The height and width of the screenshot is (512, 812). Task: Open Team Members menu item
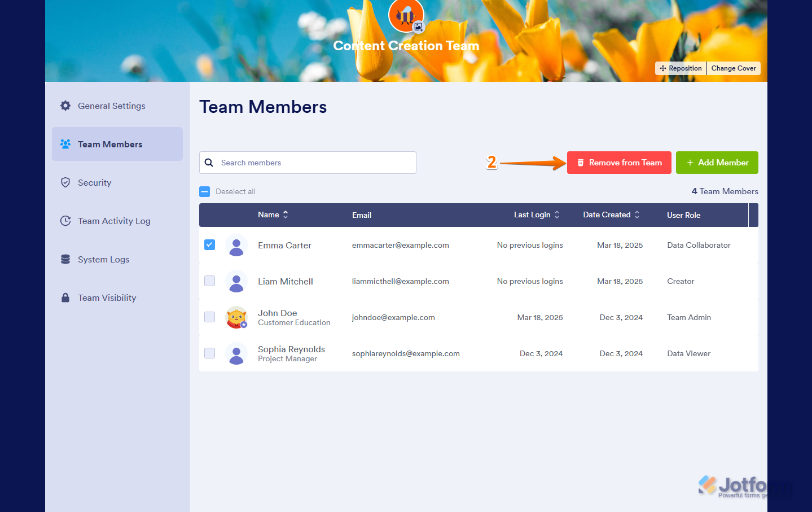coord(117,144)
